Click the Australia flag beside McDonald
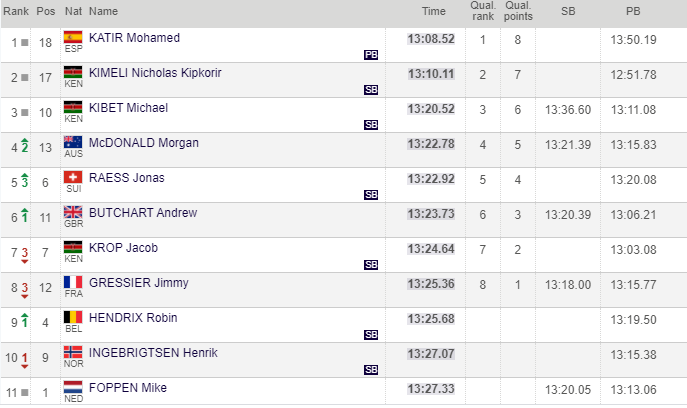Image resolution: width=687 pixels, height=408 pixels. [x=72, y=142]
